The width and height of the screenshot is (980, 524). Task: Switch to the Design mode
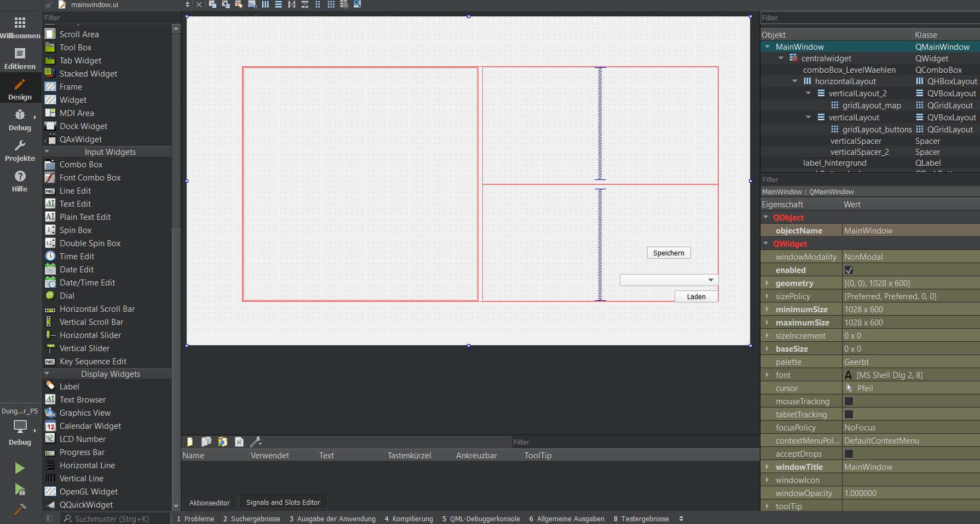20,89
